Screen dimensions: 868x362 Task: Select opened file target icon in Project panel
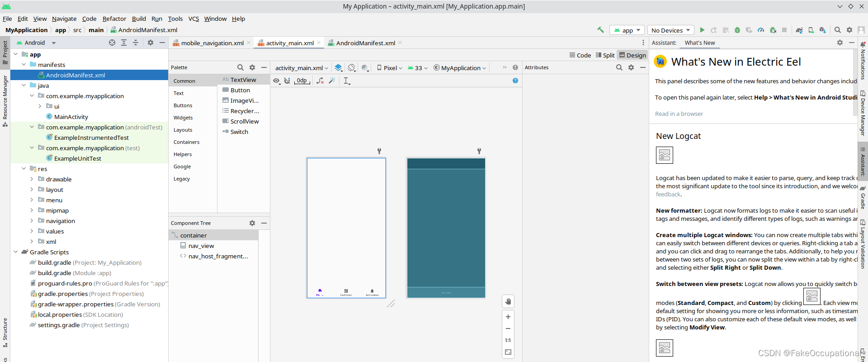(x=112, y=43)
